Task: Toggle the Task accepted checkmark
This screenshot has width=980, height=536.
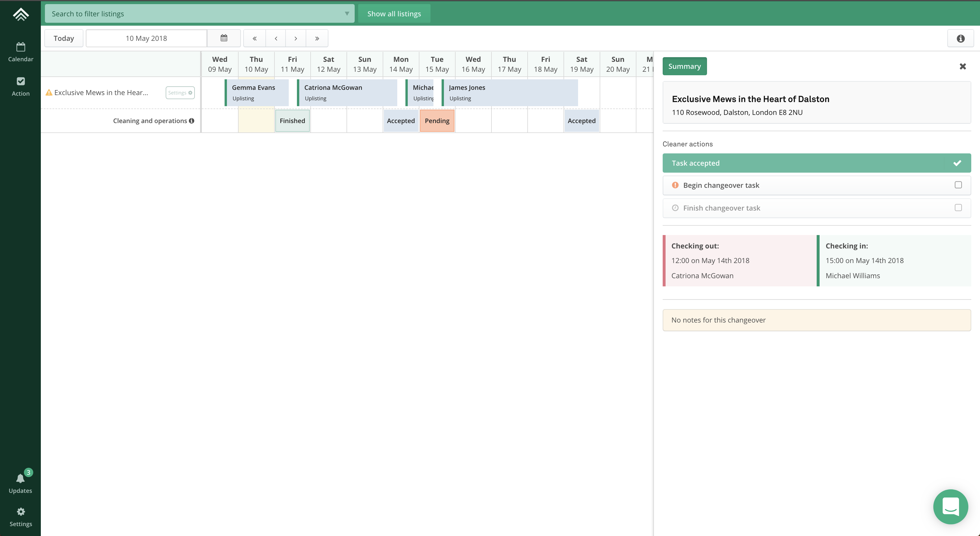Action: [x=957, y=163]
